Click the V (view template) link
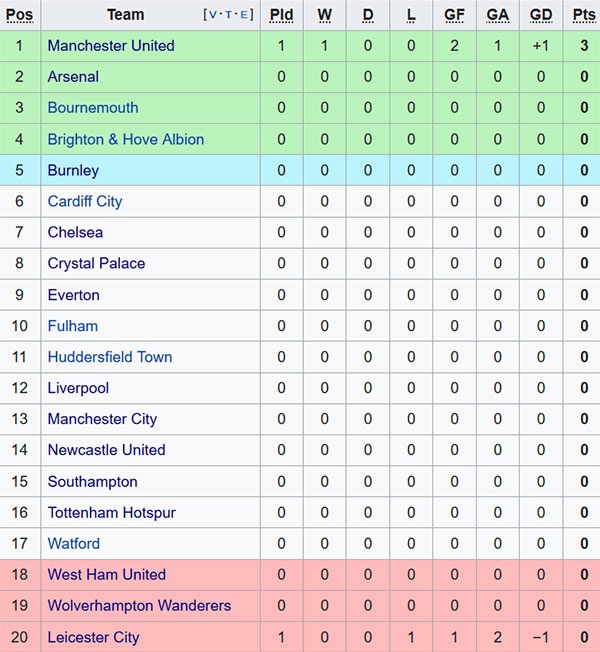Viewport: 600px width, 652px height. (213, 16)
